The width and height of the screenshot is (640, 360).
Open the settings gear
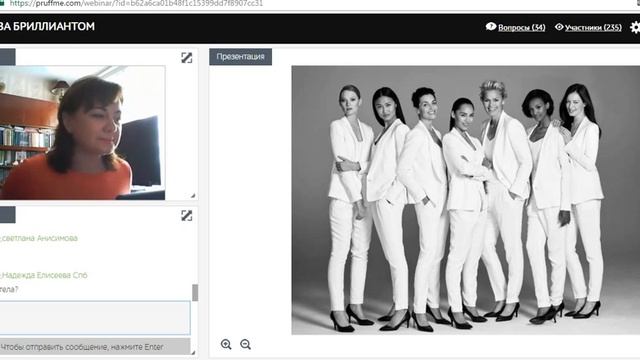tap(635, 27)
